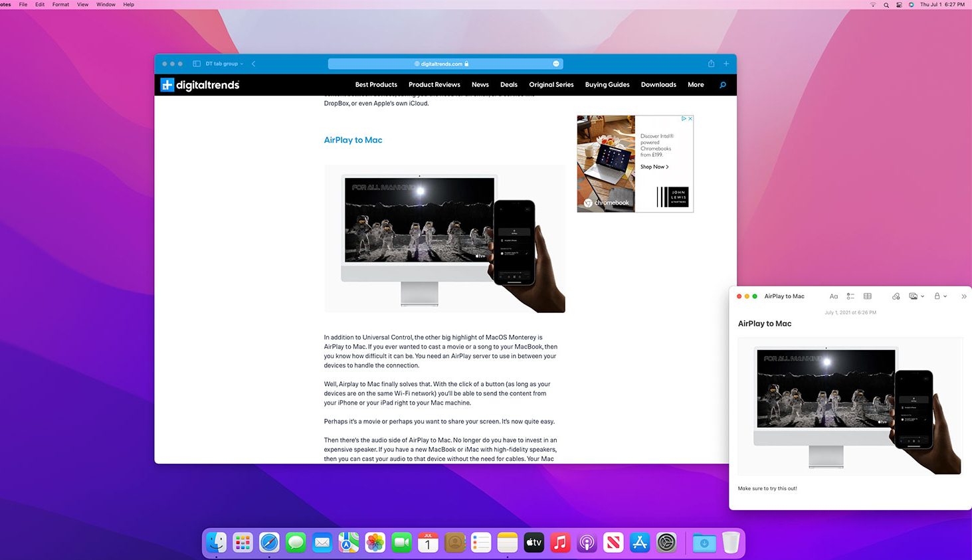The image size is (972, 560).
Task: Click the Safari share icon
Action: click(x=710, y=63)
